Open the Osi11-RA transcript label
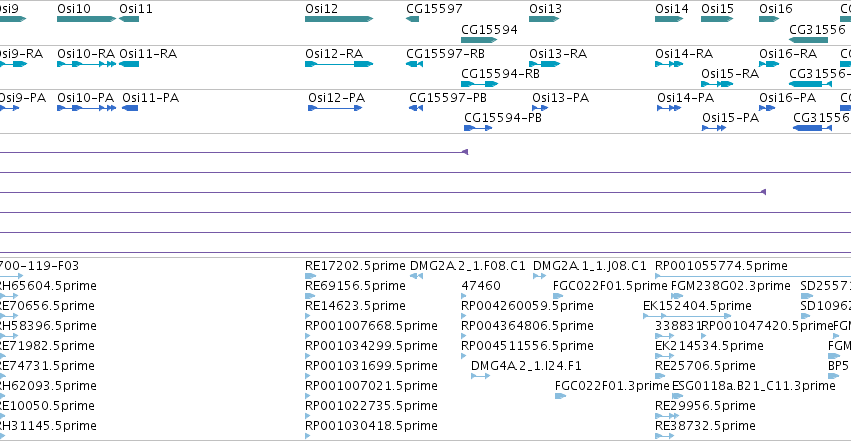This screenshot has width=851, height=441. [148, 54]
